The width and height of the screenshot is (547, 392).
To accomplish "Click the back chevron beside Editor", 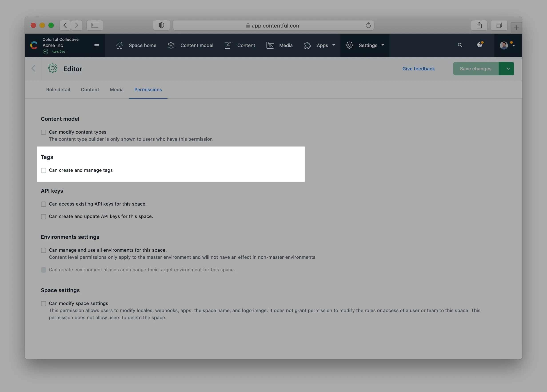I will (x=33, y=69).
